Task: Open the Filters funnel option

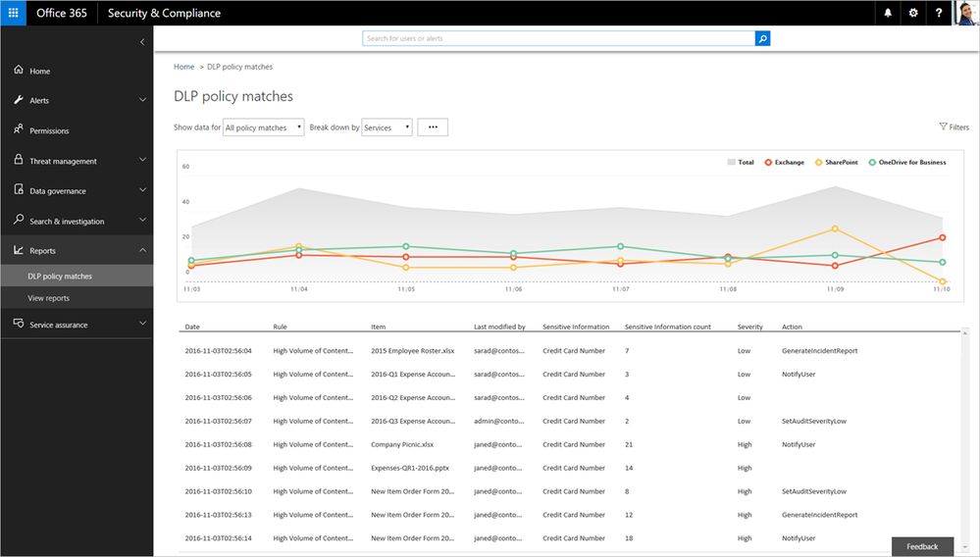Action: click(954, 127)
